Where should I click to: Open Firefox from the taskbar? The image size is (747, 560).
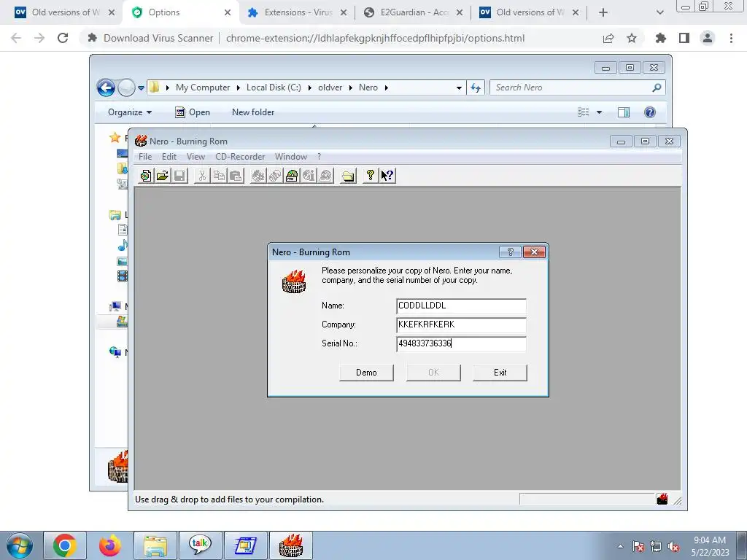click(x=110, y=545)
